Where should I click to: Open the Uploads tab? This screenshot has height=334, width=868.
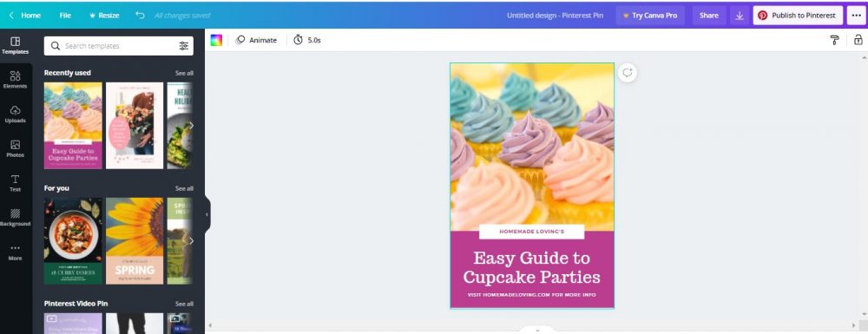(x=16, y=115)
